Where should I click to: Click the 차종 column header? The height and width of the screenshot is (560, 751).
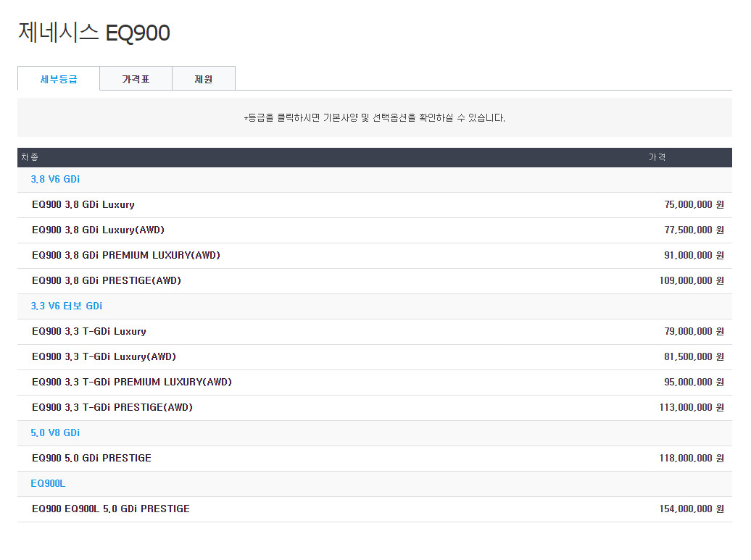pyautogui.click(x=30, y=157)
